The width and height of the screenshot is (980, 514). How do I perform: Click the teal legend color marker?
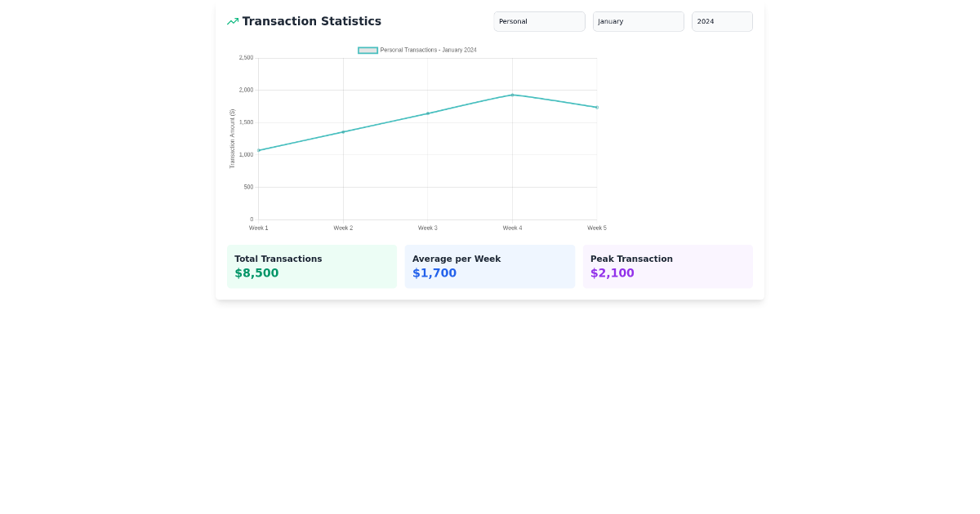pos(366,50)
